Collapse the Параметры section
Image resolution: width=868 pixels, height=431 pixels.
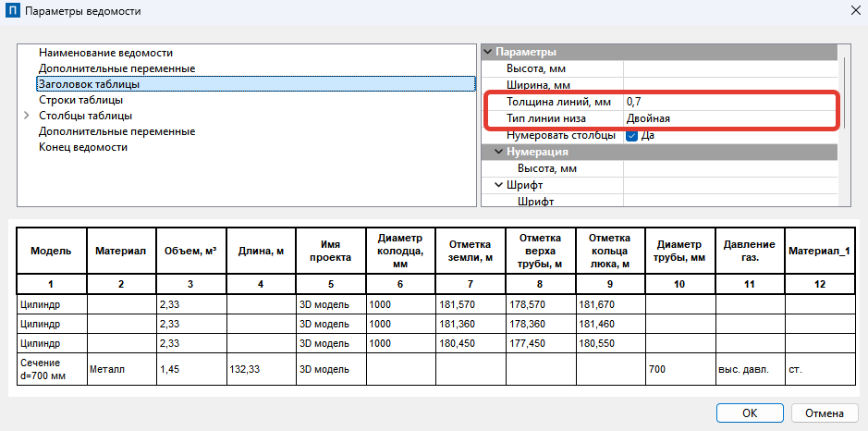(488, 52)
